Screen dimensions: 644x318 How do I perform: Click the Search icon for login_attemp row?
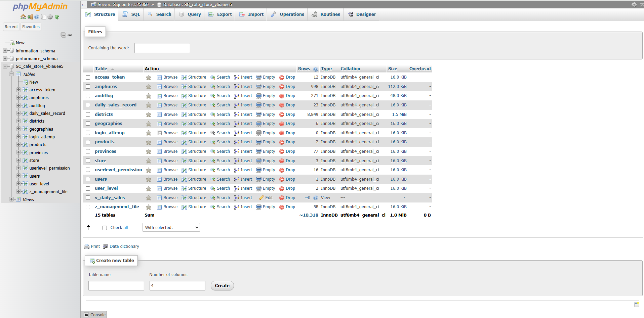tap(213, 133)
